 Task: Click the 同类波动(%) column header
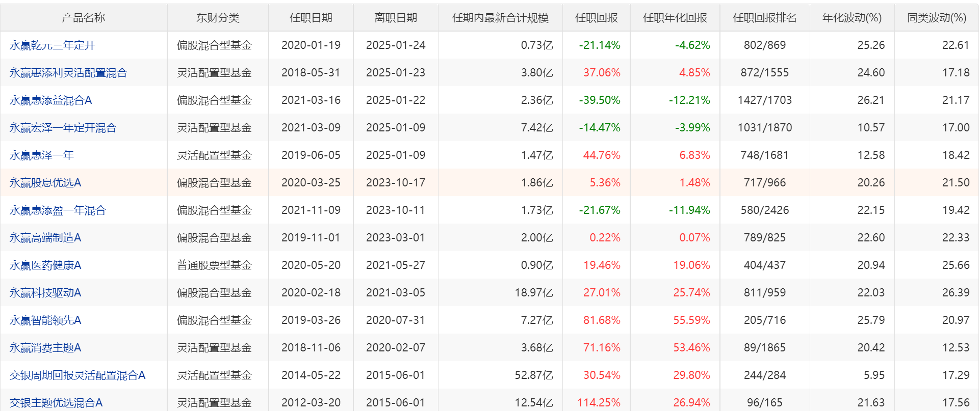click(937, 18)
